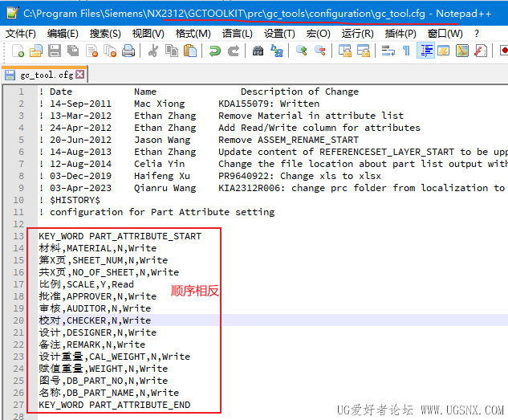
Task: Click the 校对,CHECKER,N,Write line
Action: point(95,320)
